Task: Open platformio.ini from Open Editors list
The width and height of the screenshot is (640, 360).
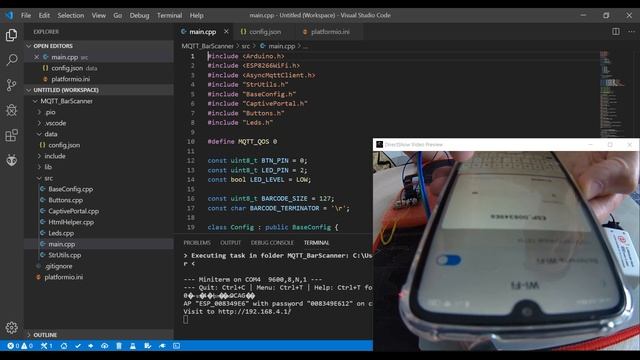Action: (x=70, y=79)
